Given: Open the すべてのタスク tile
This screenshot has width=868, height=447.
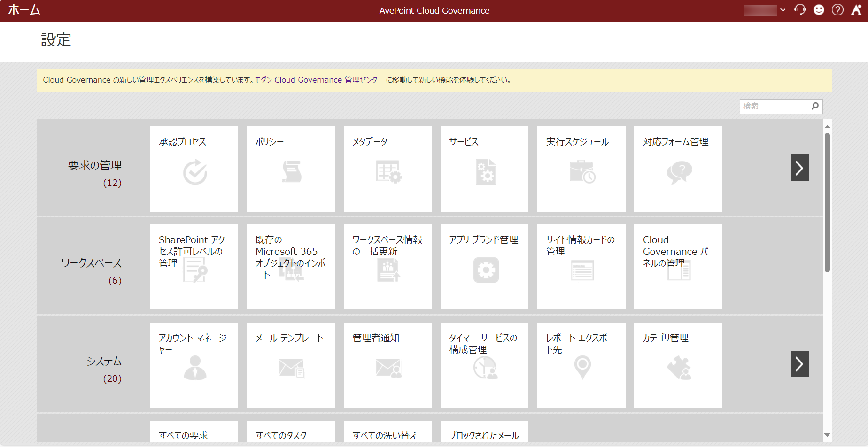Looking at the screenshot, I should (291, 432).
